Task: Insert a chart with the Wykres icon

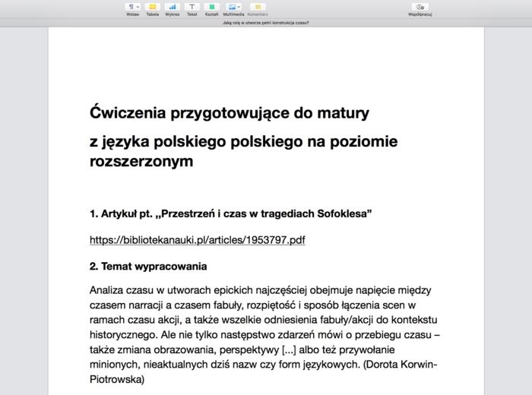Action: click(173, 7)
